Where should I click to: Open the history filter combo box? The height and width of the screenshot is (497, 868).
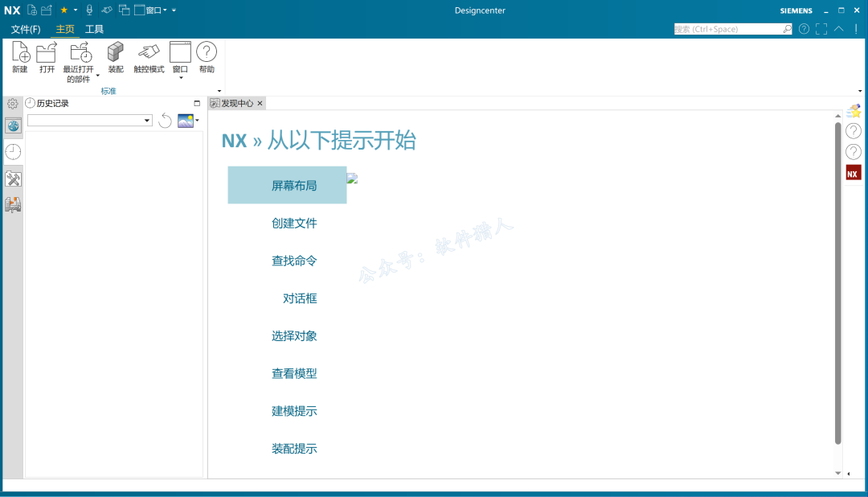90,121
